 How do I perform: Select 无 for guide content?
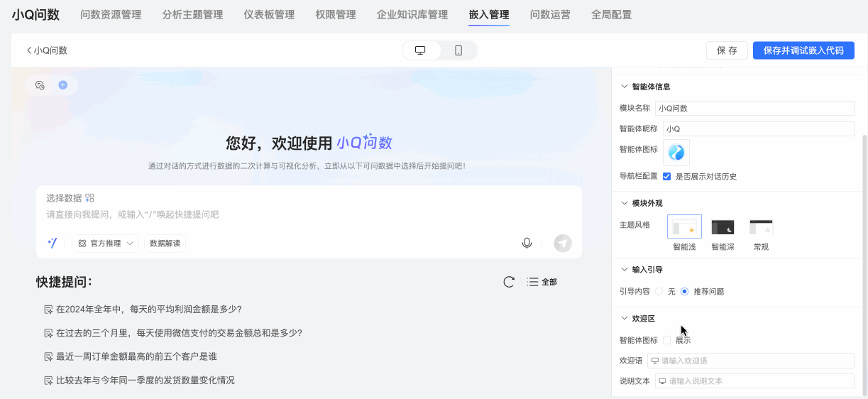[x=659, y=291]
